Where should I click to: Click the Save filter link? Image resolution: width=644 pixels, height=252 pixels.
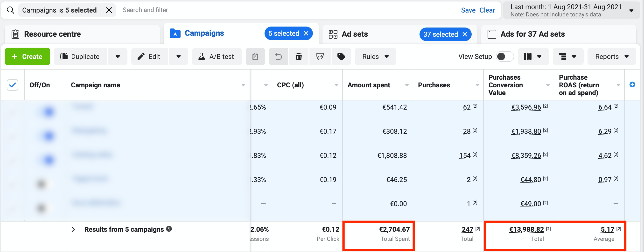click(x=468, y=10)
